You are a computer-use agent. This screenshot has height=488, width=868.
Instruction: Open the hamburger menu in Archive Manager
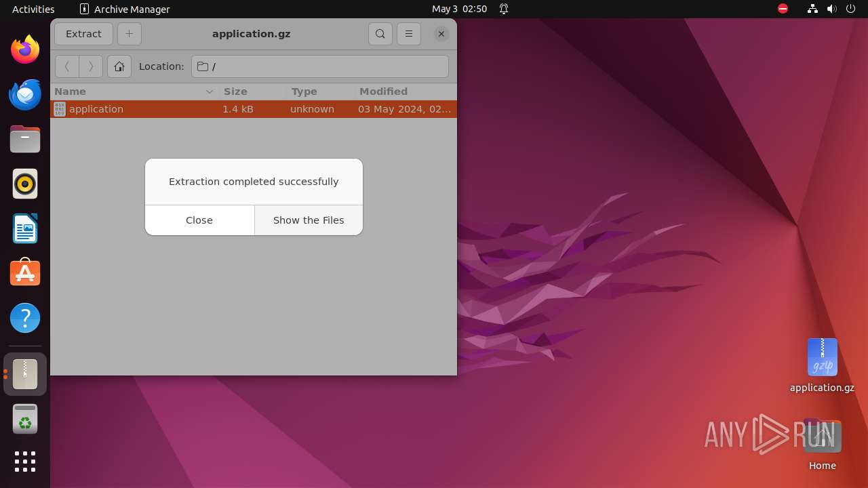coord(409,34)
